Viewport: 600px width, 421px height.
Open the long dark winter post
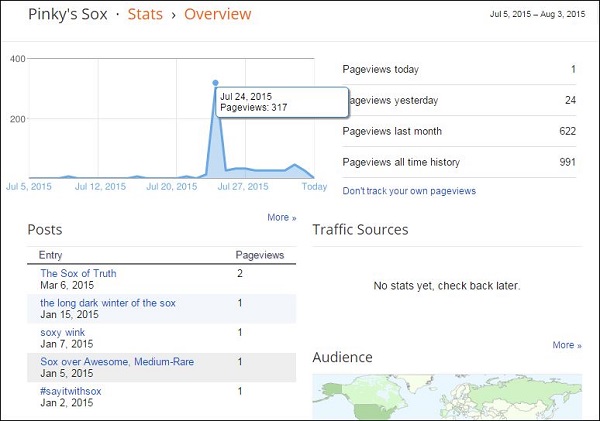point(108,302)
